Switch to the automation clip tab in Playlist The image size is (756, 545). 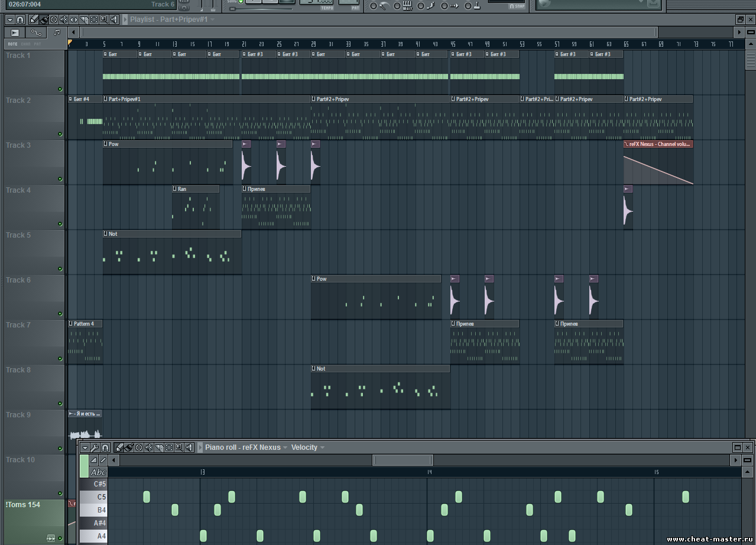36,33
